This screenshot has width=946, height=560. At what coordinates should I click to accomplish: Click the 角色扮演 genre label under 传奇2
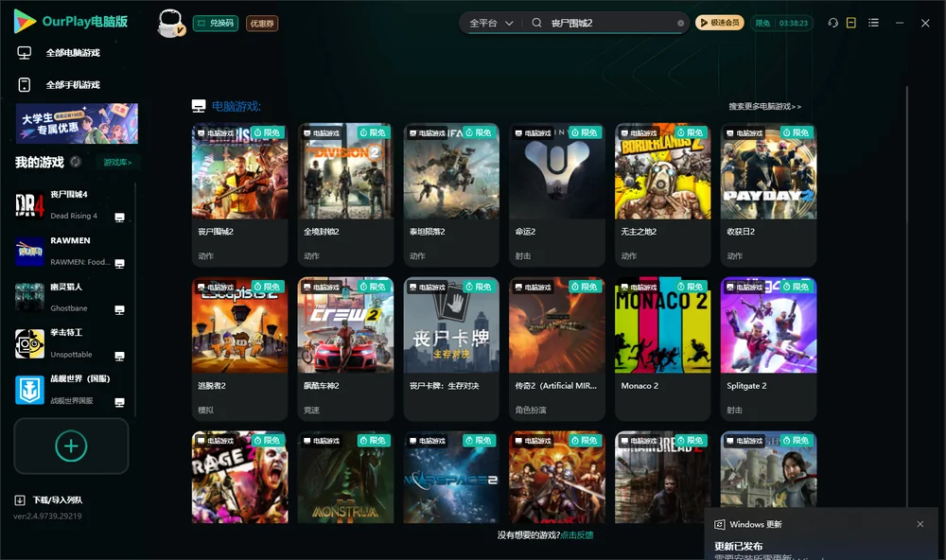click(531, 410)
